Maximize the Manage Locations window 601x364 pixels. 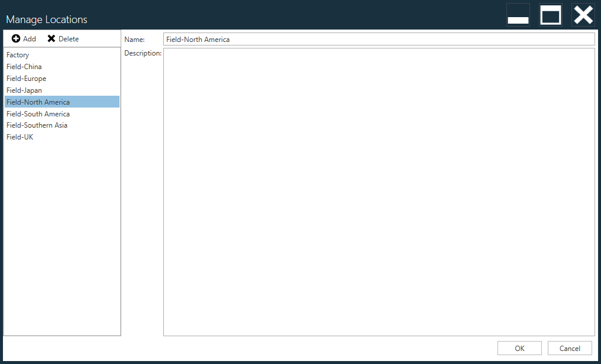550,15
